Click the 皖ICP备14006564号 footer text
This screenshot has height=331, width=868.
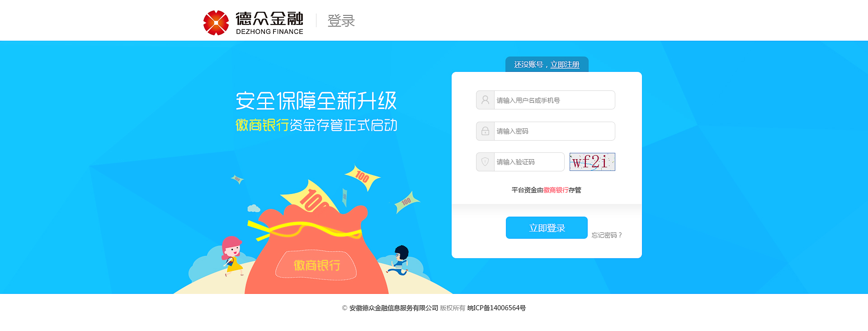click(496, 308)
